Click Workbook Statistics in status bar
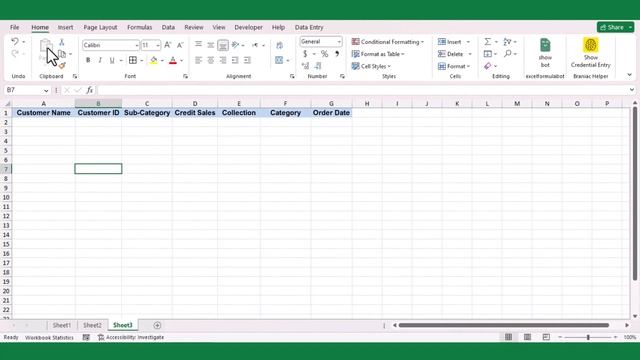640x360 pixels. click(49, 338)
